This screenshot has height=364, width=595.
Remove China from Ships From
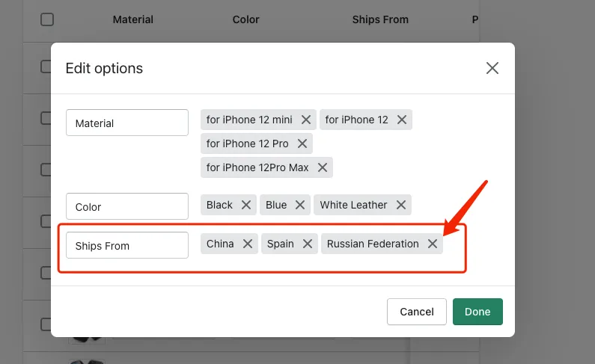point(248,244)
